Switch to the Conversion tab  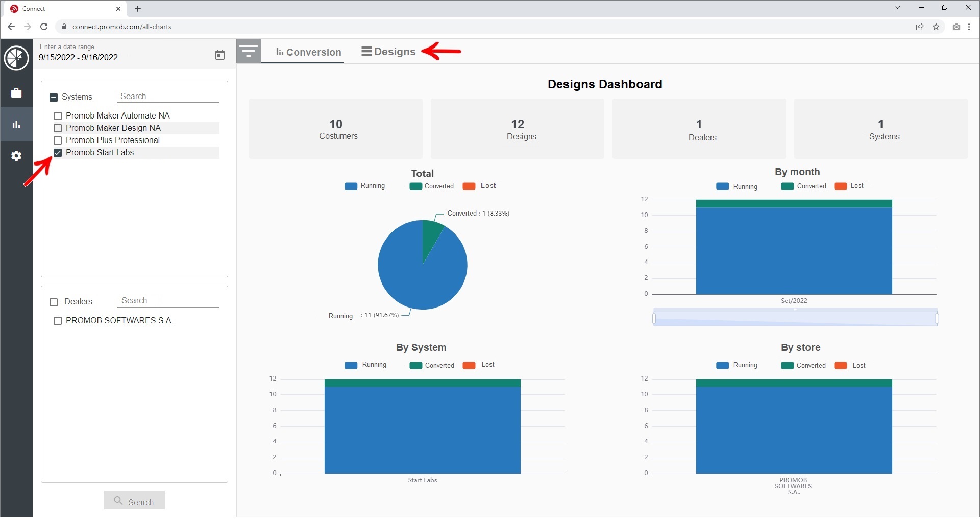tap(308, 52)
